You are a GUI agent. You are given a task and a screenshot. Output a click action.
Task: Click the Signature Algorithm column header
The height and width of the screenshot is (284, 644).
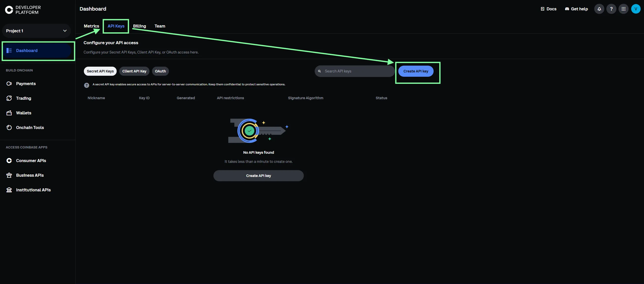point(306,98)
